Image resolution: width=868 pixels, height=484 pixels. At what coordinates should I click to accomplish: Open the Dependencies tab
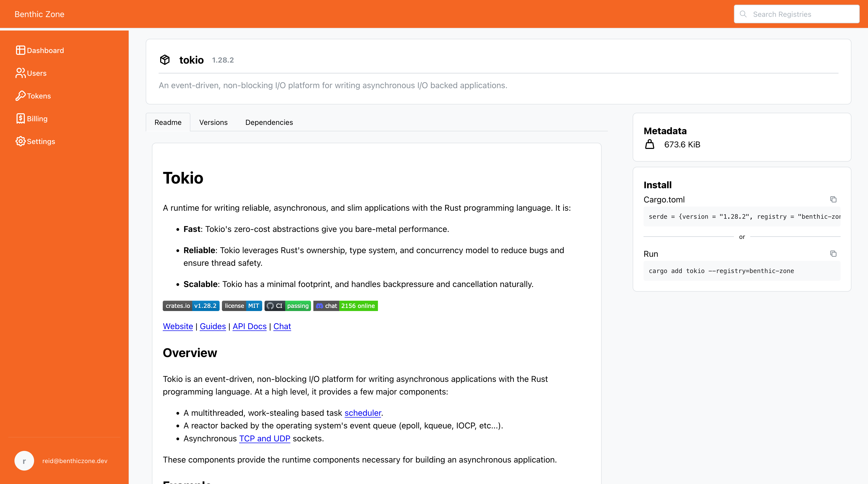pos(269,123)
